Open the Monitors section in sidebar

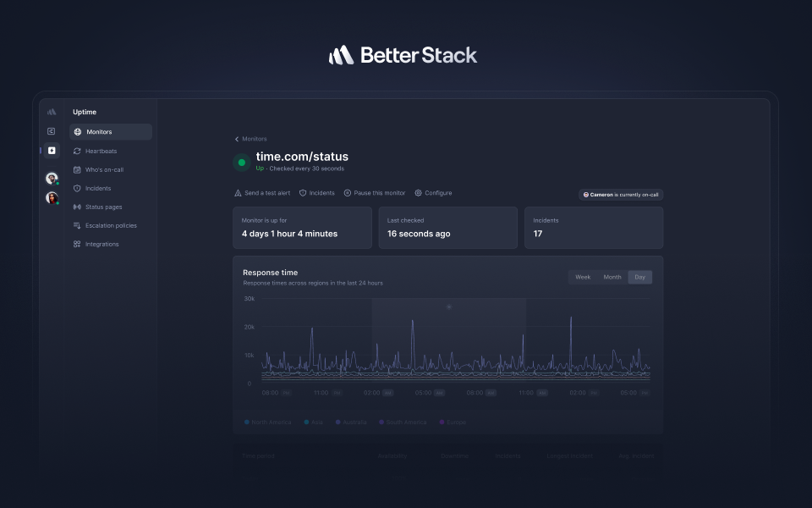point(110,132)
